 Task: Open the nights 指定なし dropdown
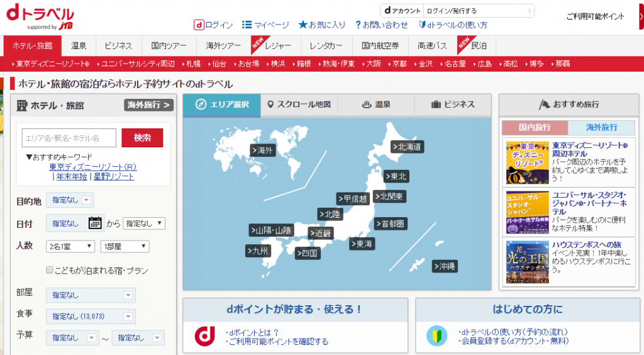click(144, 223)
